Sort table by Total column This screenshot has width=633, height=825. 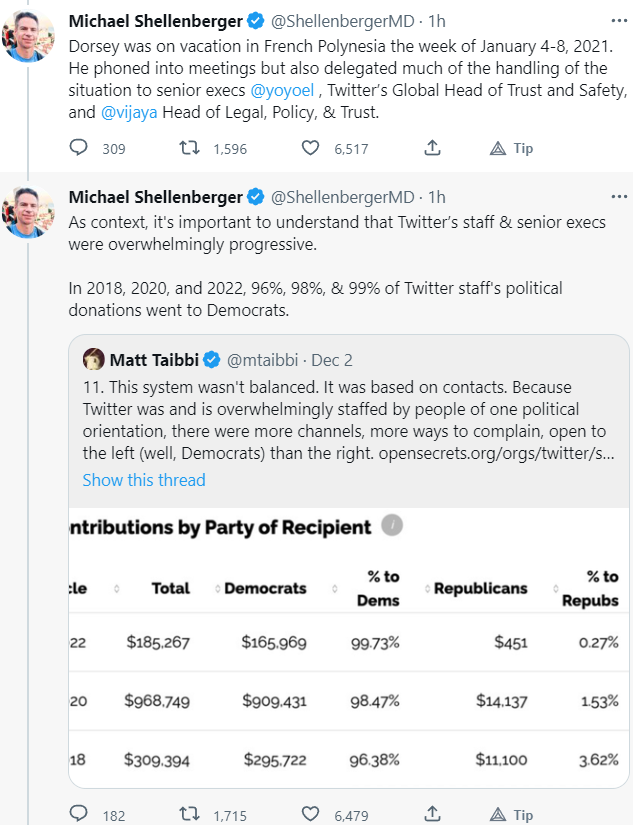(x=171, y=589)
